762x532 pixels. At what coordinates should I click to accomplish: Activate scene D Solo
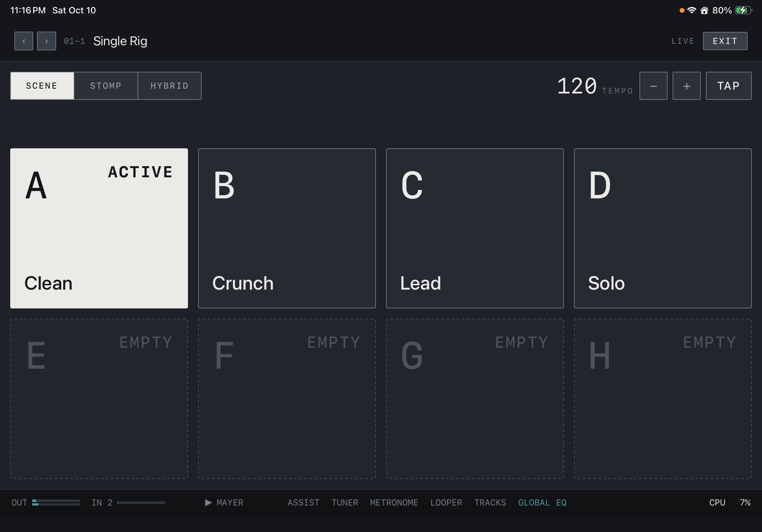tap(662, 228)
